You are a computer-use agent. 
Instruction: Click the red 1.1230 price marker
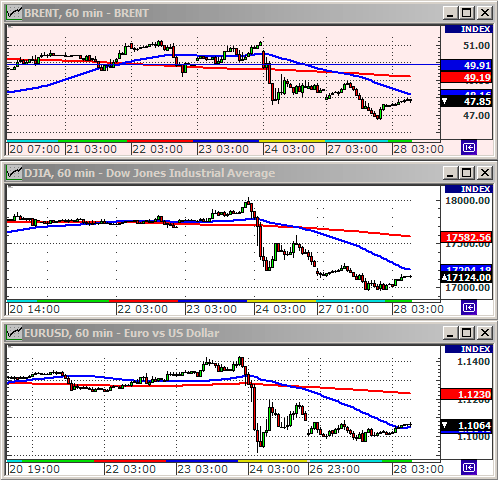[x=466, y=394]
